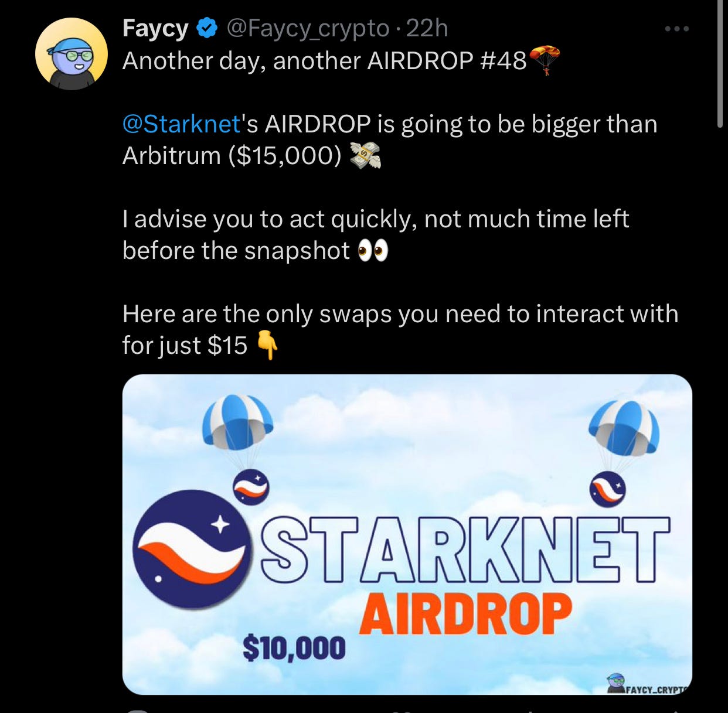Click the tweet text about acting quickly
Image resolution: width=728 pixels, height=713 pixels.
376,235
